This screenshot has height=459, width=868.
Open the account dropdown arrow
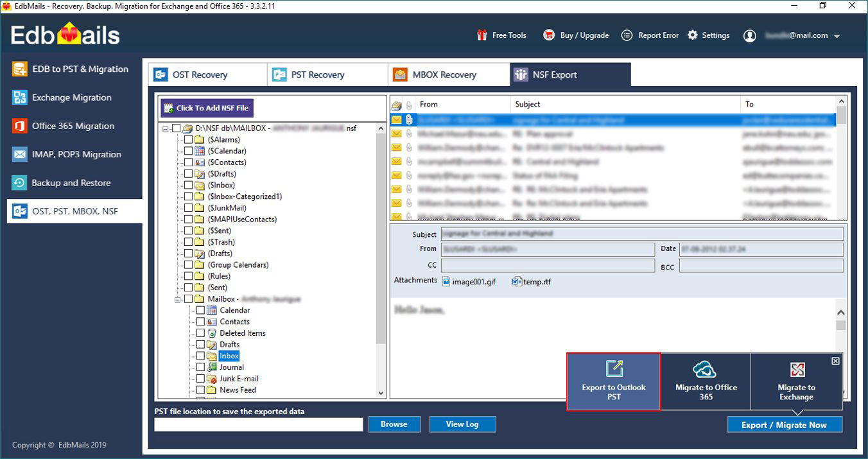click(837, 37)
